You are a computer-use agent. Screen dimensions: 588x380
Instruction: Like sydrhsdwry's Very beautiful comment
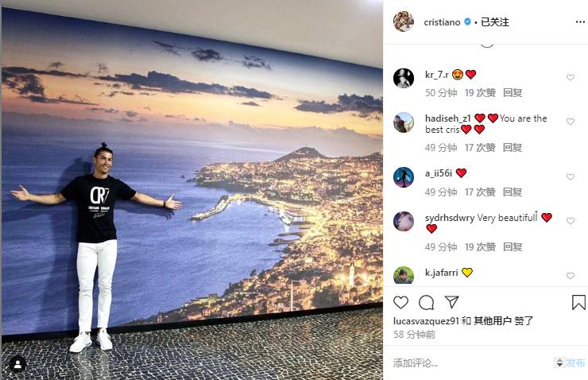[x=570, y=221]
